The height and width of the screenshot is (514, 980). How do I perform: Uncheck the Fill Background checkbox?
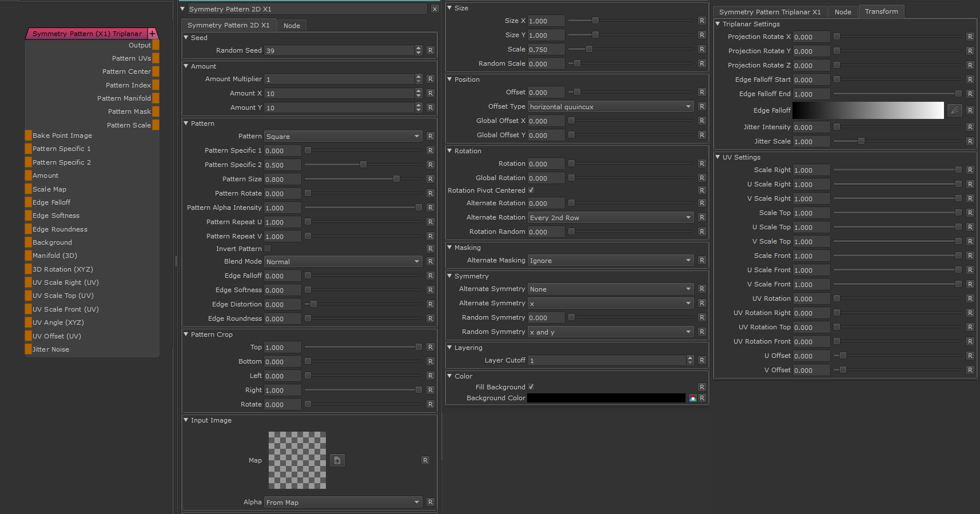tap(531, 387)
